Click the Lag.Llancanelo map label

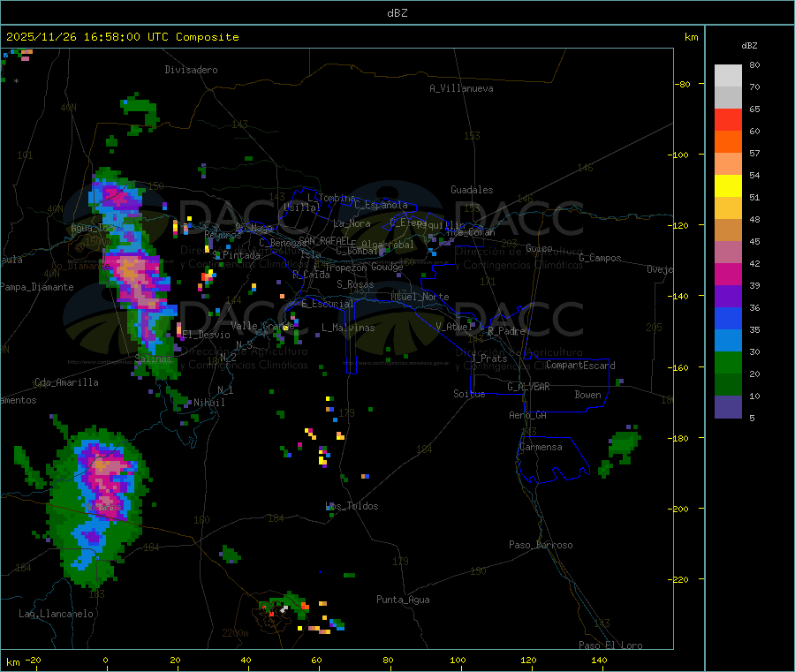tap(57, 614)
